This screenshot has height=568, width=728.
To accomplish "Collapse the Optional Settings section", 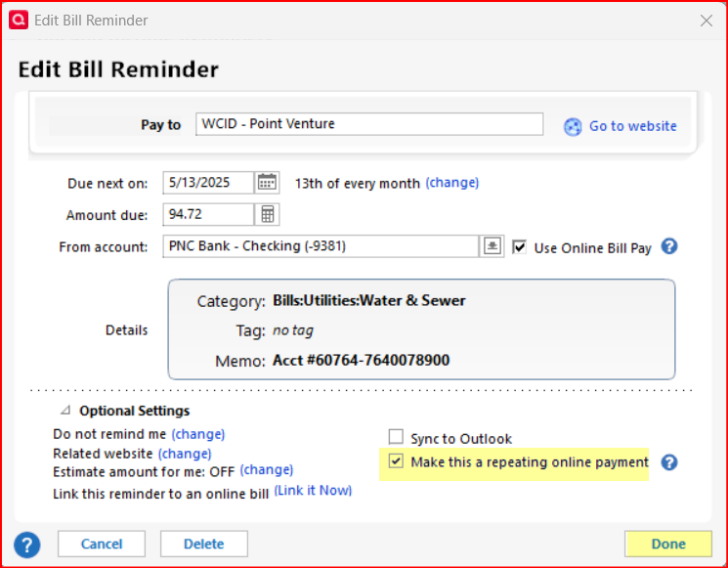I will pos(65,411).
